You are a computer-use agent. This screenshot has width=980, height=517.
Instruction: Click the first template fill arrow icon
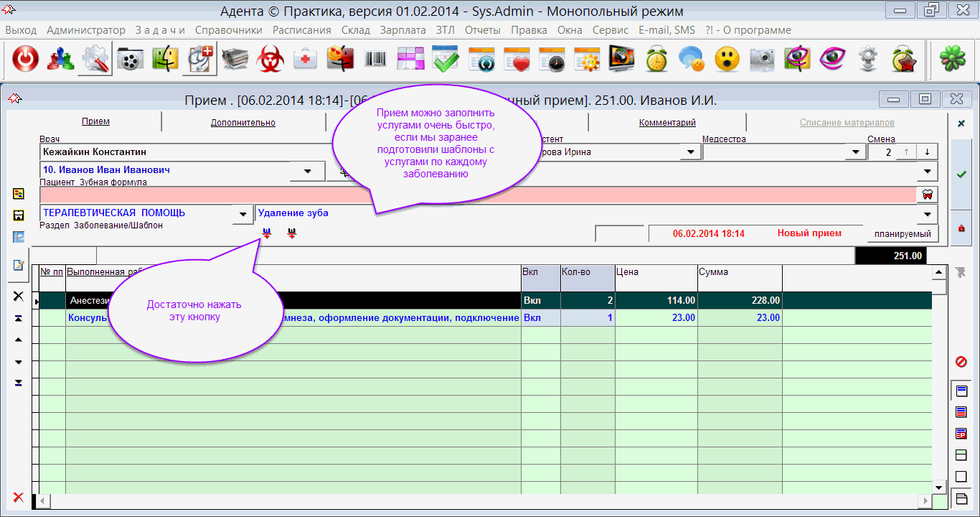(268, 233)
